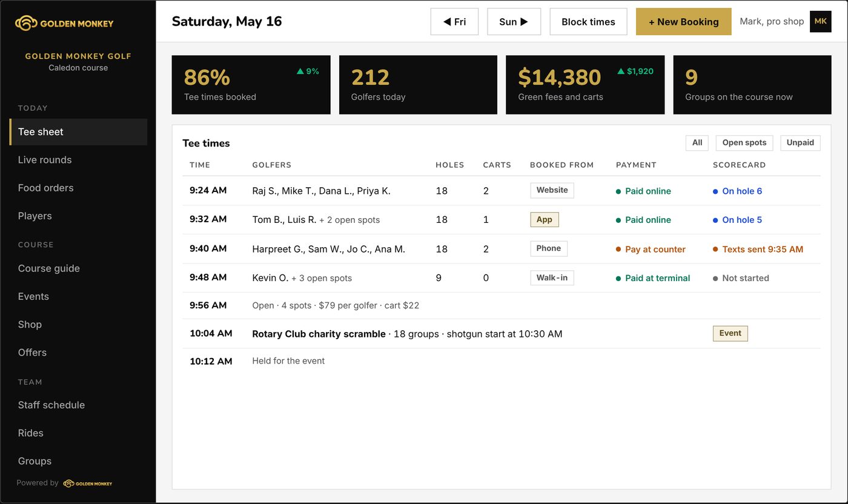848x504 pixels.
Task: Click the Not started scorecard status
Action: 741,278
